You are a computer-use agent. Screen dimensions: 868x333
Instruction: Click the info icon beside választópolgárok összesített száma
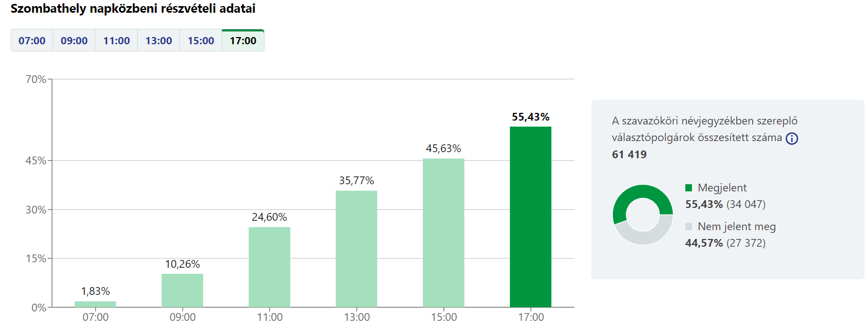point(792,139)
